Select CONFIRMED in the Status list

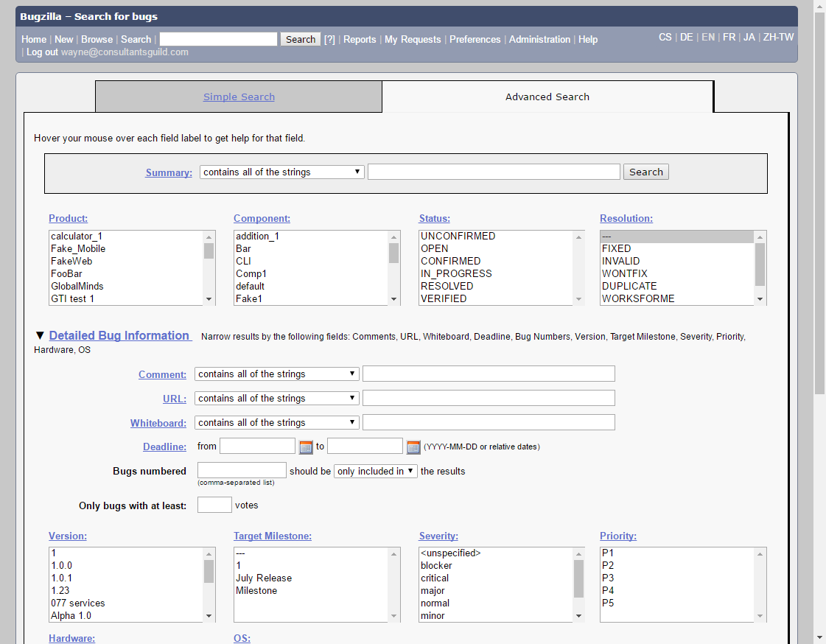pos(450,262)
